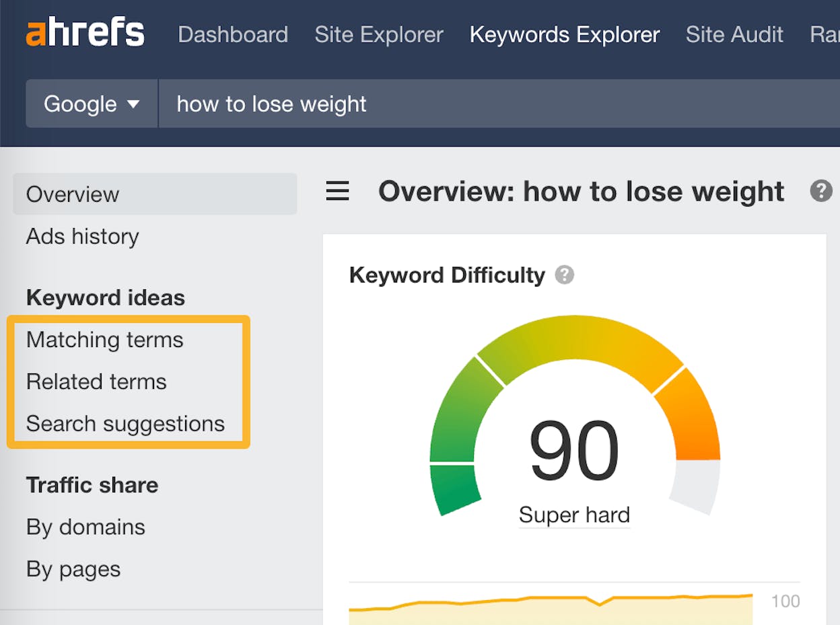Open the Dashboard menu item
840x625 pixels.
click(x=233, y=34)
